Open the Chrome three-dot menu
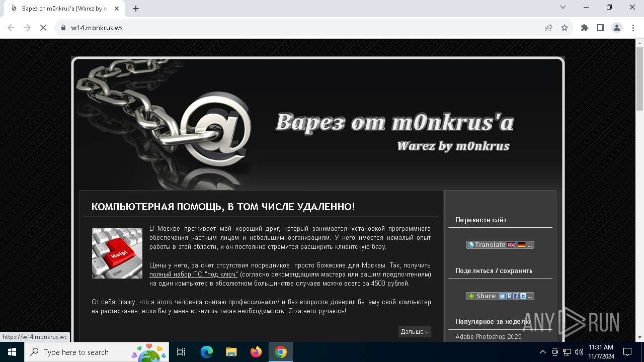Image resolution: width=644 pixels, height=362 pixels. 633,28
